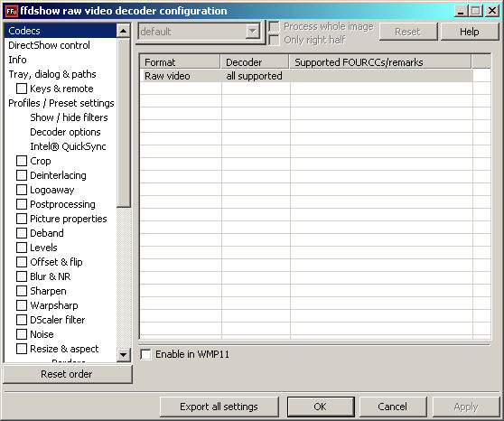The width and height of the screenshot is (504, 421).
Task: Click the sidebar scrollbar thumb
Action: click(123, 123)
